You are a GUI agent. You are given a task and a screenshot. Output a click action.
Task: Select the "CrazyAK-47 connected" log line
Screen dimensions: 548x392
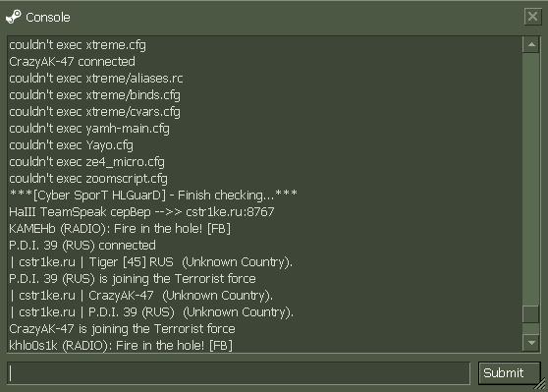[x=72, y=62]
